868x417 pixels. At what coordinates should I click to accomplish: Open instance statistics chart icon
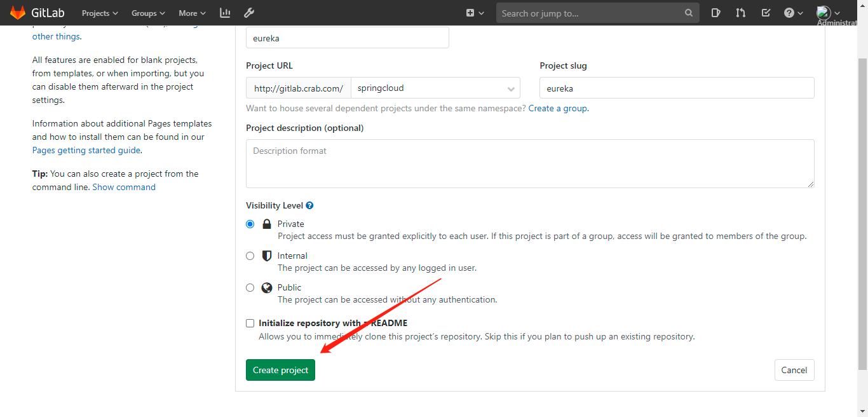coord(225,13)
